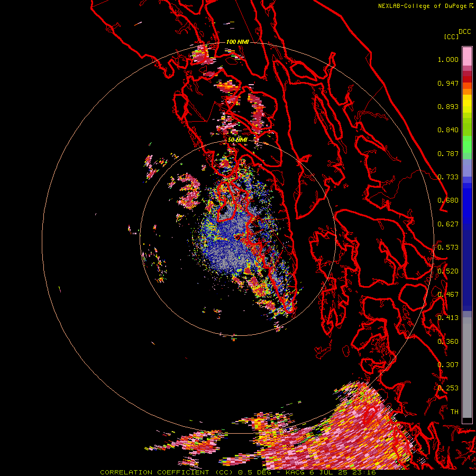
Task: Click the 0.253 color scale value
Action: click(448, 388)
